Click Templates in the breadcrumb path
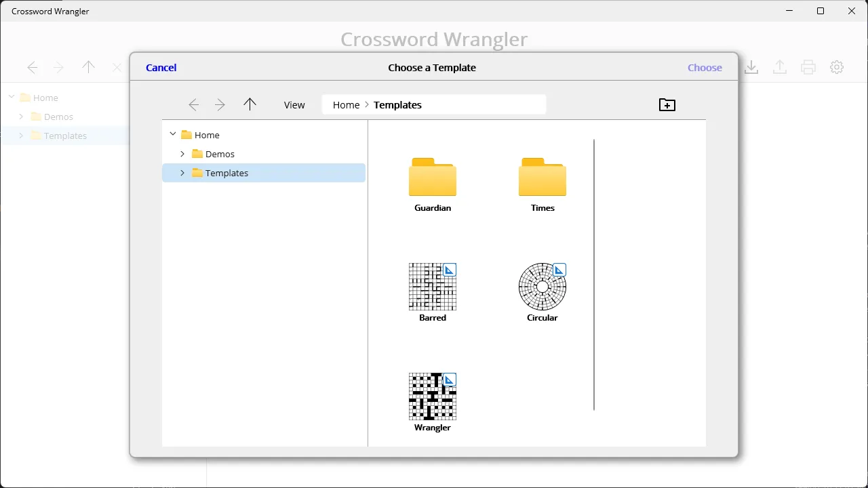This screenshot has height=488, width=868. pyautogui.click(x=397, y=105)
